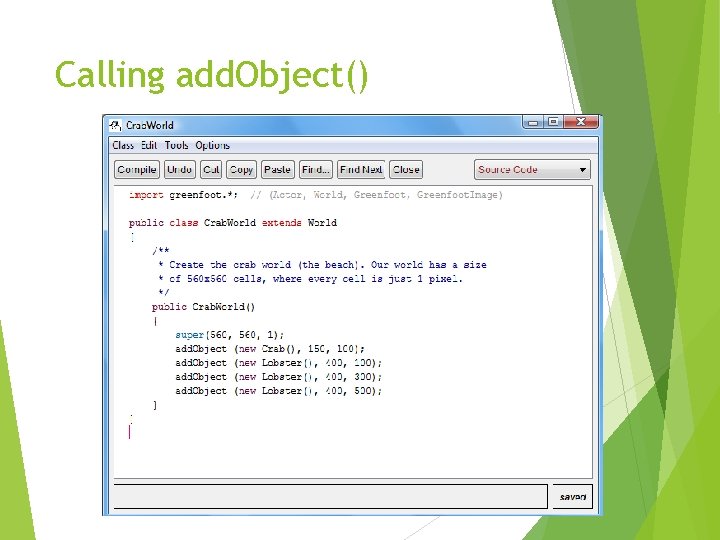Click the Undo button
The height and width of the screenshot is (540, 720).
tap(180, 169)
